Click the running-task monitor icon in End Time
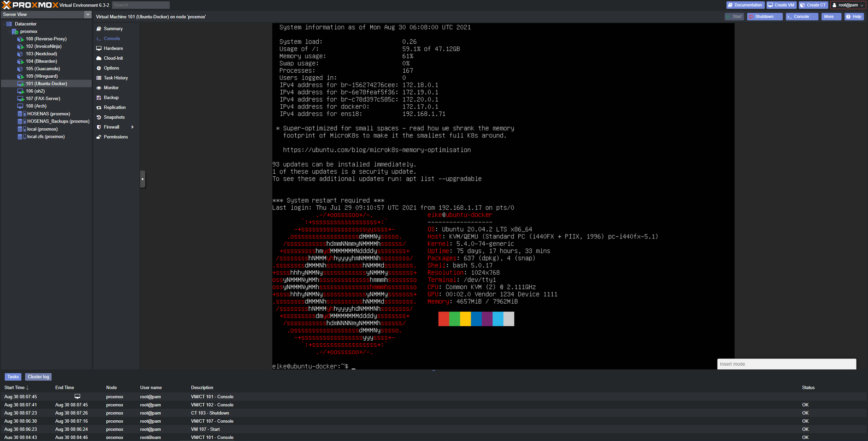 (x=77, y=396)
